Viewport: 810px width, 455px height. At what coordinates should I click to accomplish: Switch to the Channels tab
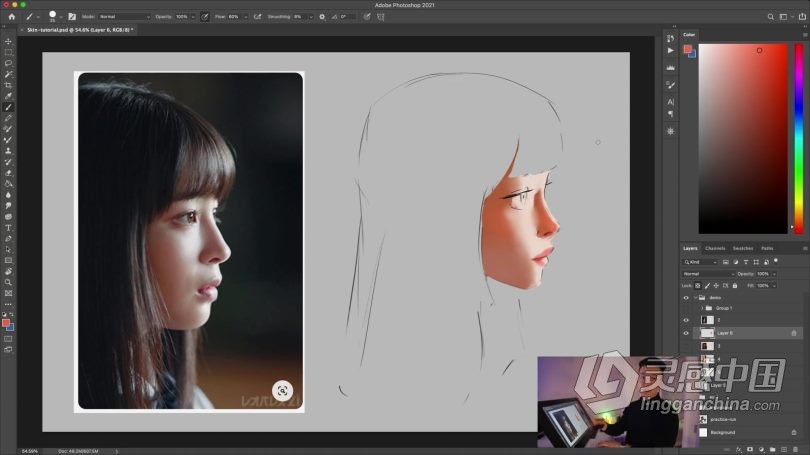pyautogui.click(x=715, y=248)
